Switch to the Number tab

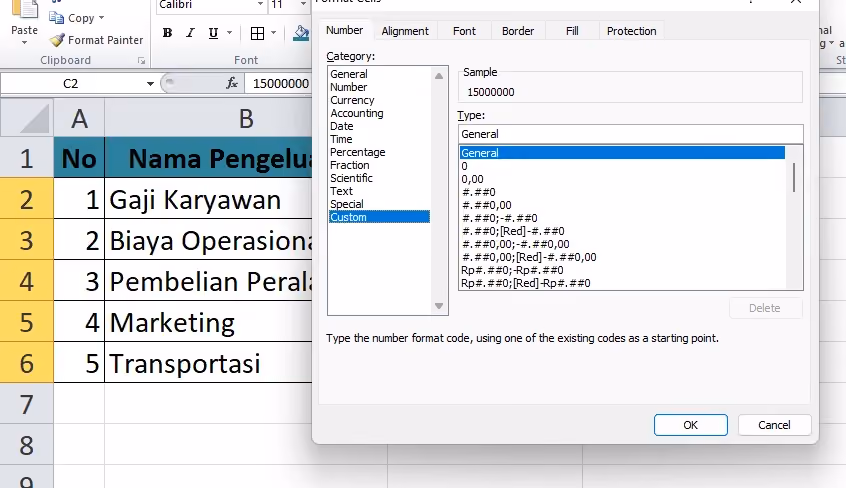point(344,30)
